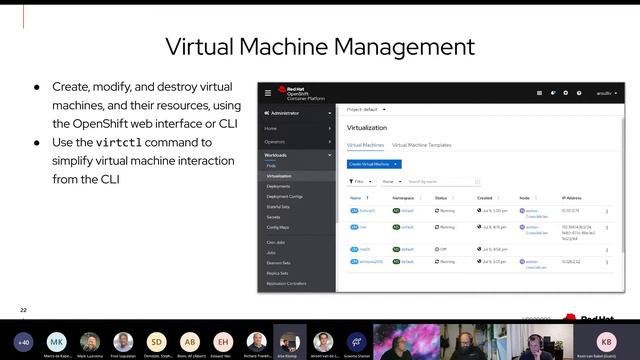Expand the Administrator perspective switcher

point(297,113)
